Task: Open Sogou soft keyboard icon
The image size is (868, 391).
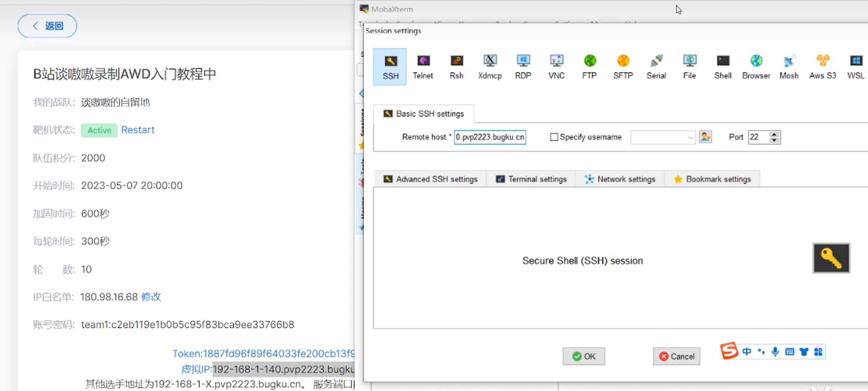Action: point(789,351)
